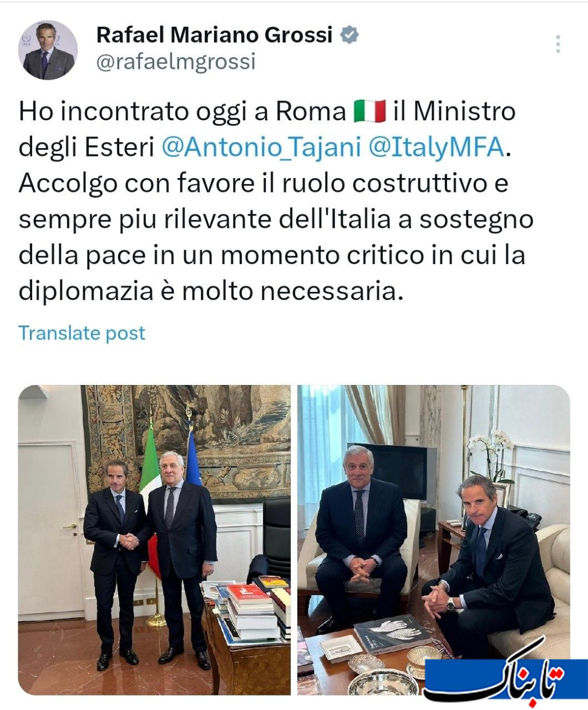Click the brass door handle in left photo
The width and height of the screenshot is (588, 710).
(70, 526)
